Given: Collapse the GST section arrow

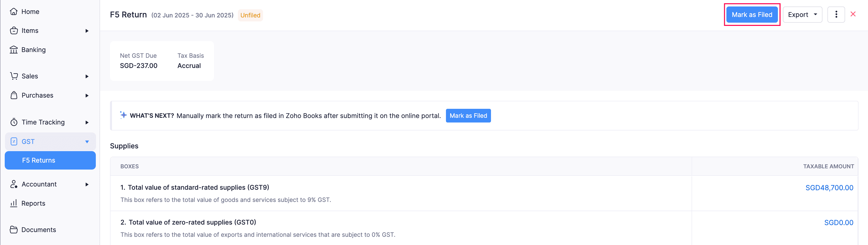Looking at the screenshot, I should click(x=87, y=141).
